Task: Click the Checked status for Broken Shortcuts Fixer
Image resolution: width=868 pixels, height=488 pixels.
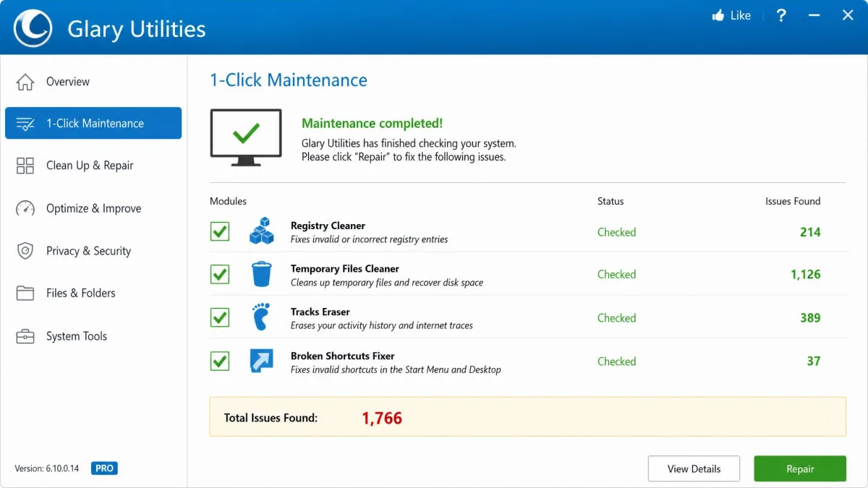Action: click(617, 361)
